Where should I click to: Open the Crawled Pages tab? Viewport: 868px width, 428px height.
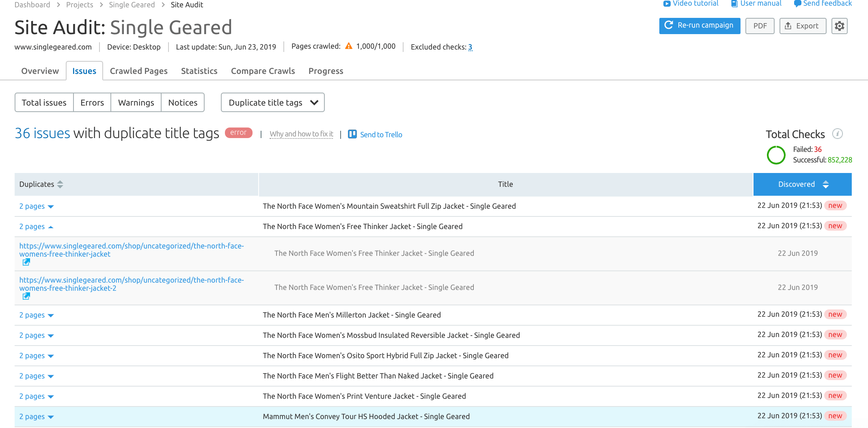coord(138,71)
